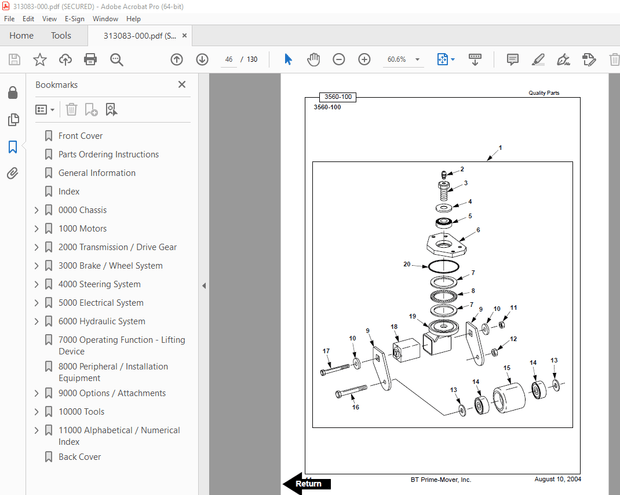
Task: Collapse the navigation pane with the side arrow
Action: coord(204,286)
